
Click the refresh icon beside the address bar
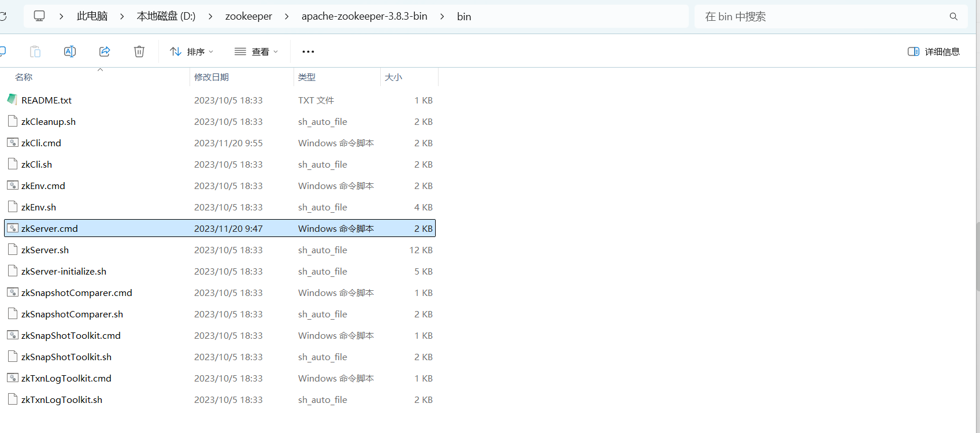click(x=3, y=16)
